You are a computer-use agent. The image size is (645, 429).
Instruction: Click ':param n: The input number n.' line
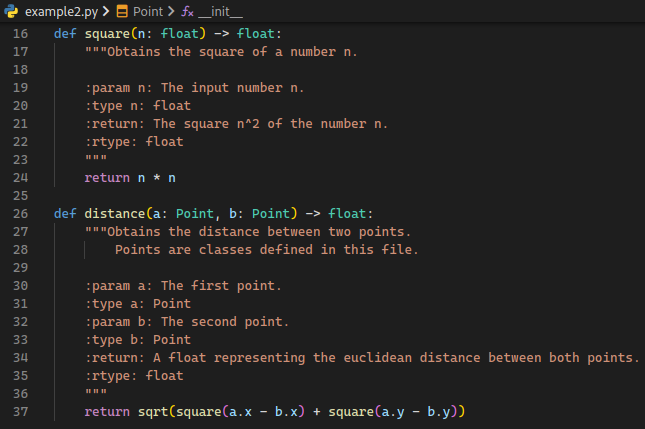coord(195,88)
